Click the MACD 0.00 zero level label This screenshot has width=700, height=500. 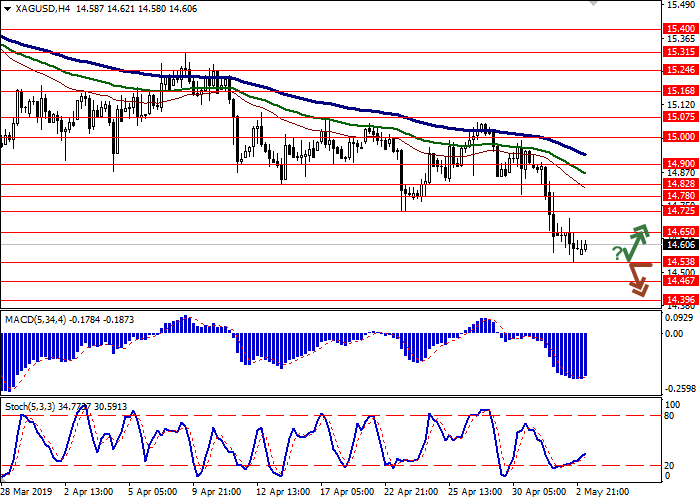coord(676,333)
